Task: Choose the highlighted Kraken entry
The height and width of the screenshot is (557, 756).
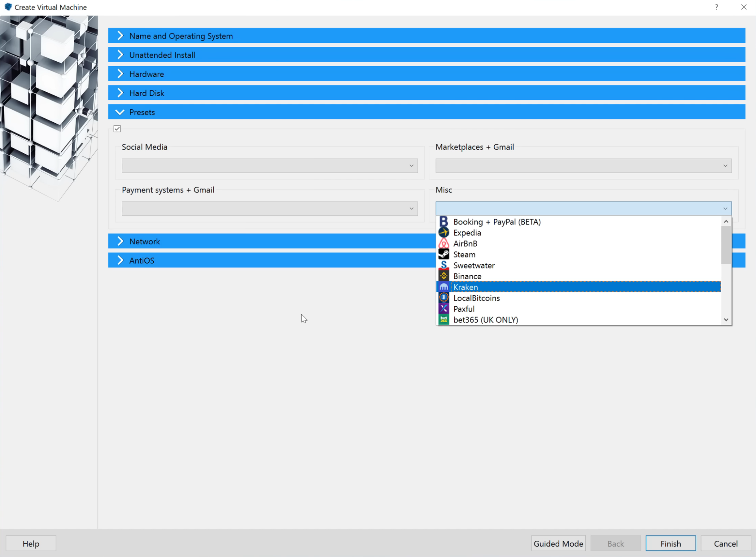Action: pos(579,287)
